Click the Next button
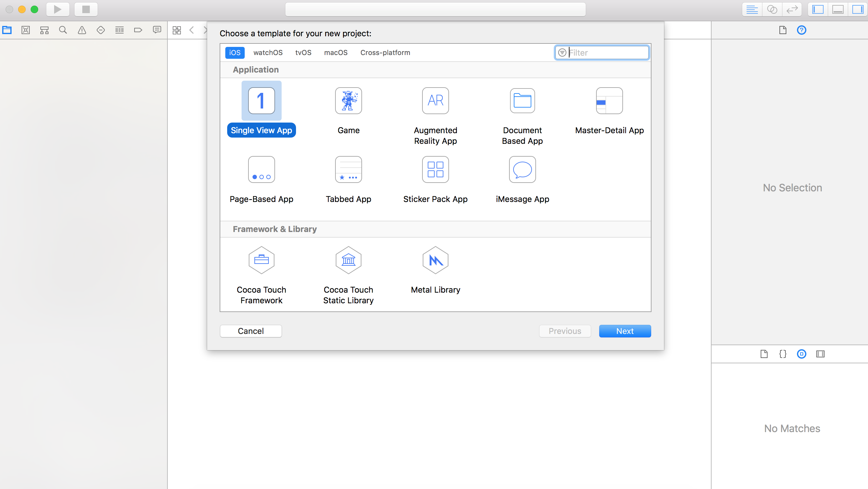This screenshot has height=489, width=868. tap(625, 331)
